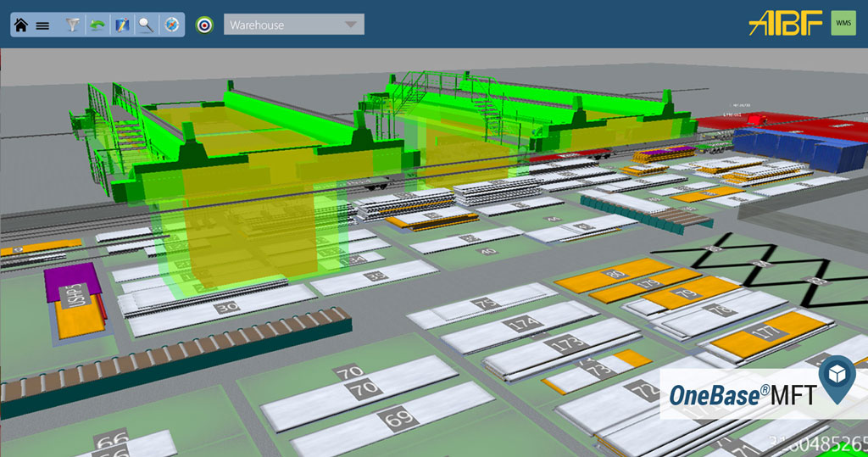This screenshot has width=868, height=457.
Task: Pick the orange stack labeled 177
Action: (768, 333)
